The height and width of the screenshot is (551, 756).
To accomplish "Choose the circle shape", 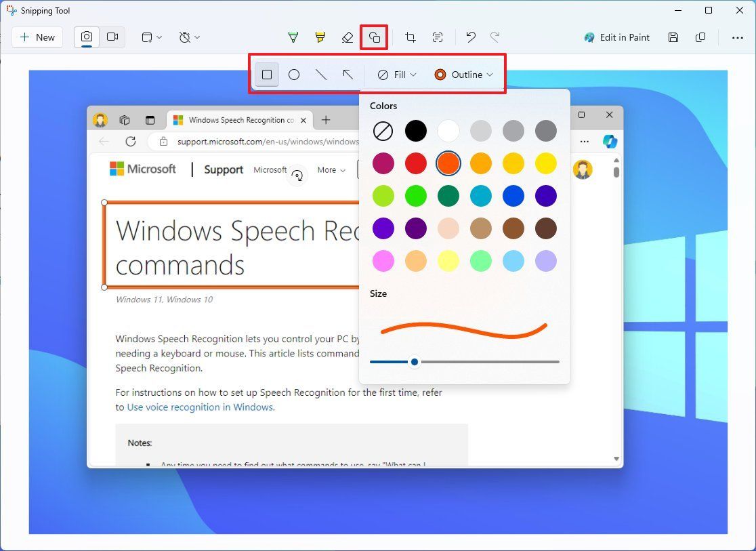I will (293, 75).
